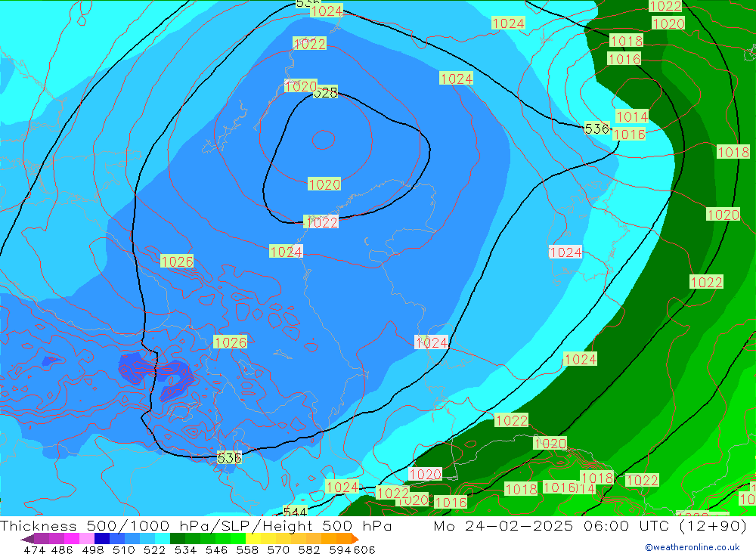The image size is (756, 554).
Task: Click the map title 'Thickness 500/1000 hPa/SLP/Height 500 hPa'
Action: (x=196, y=525)
